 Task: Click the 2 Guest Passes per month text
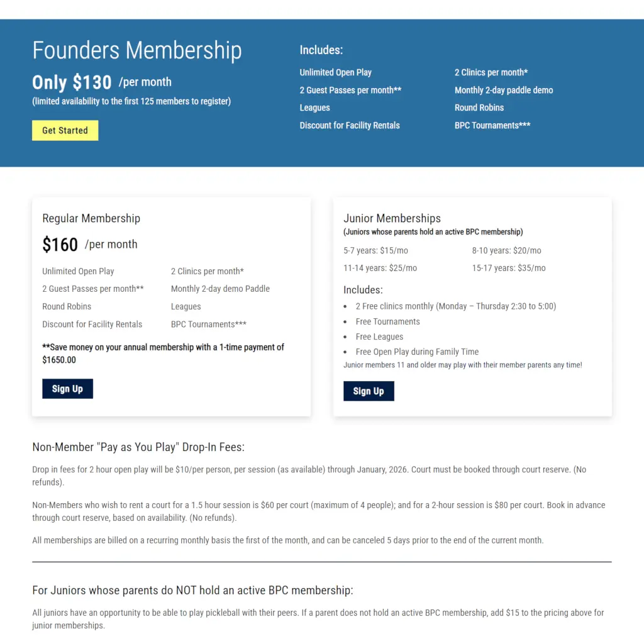pos(350,90)
